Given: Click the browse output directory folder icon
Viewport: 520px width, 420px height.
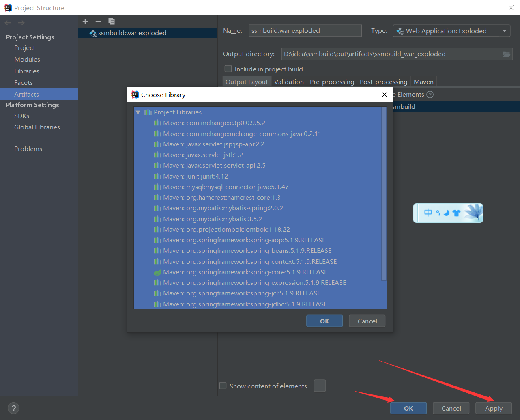Looking at the screenshot, I should [x=507, y=54].
